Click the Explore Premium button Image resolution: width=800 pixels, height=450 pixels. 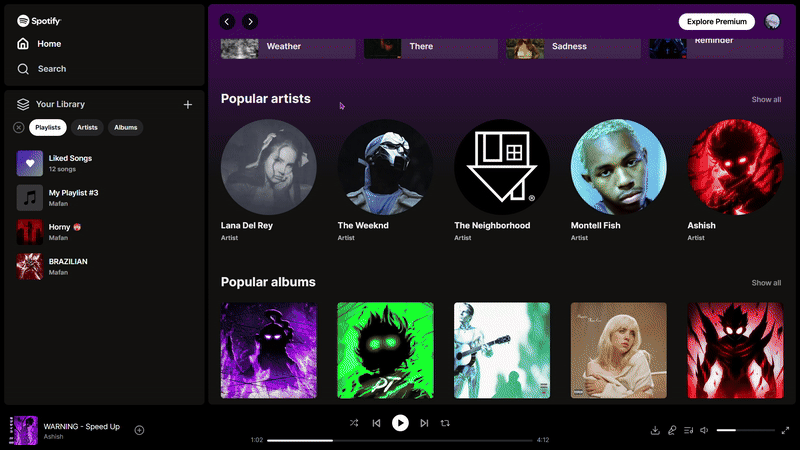(716, 21)
